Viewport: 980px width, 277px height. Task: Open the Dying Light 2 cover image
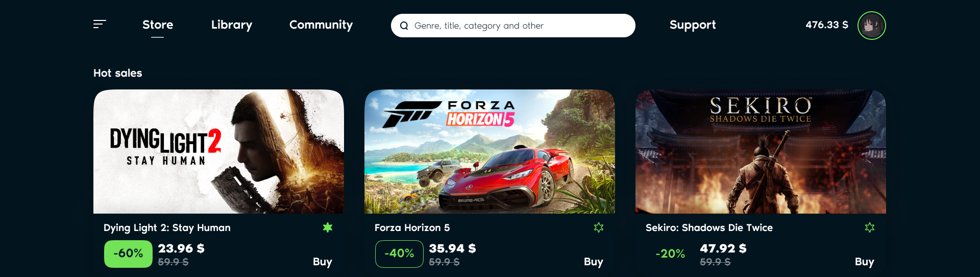[x=218, y=151]
